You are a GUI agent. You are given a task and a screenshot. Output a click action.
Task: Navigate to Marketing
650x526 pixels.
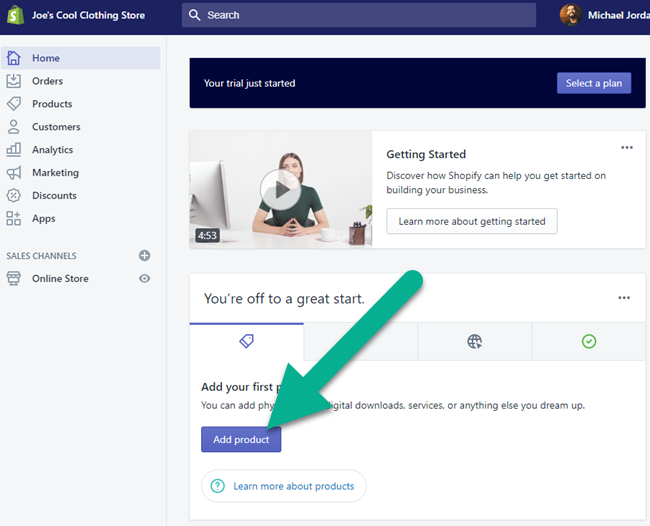click(x=55, y=173)
